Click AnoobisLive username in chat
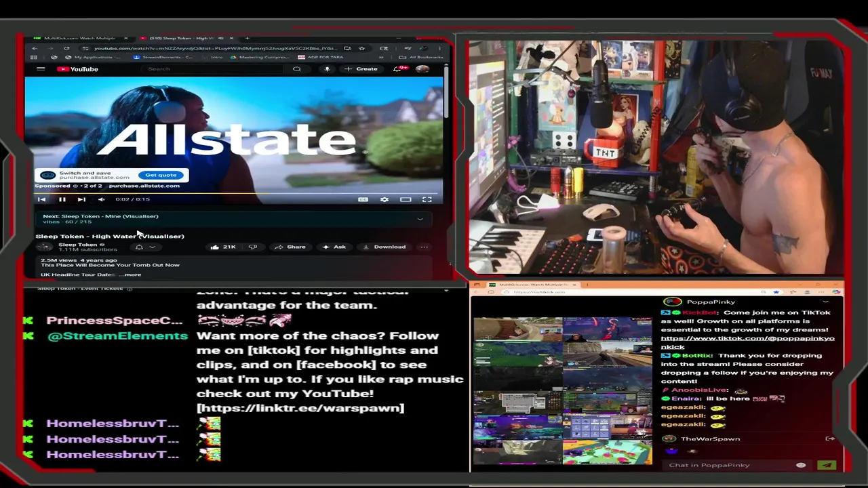Viewport: 868px width, 488px height. (x=700, y=390)
